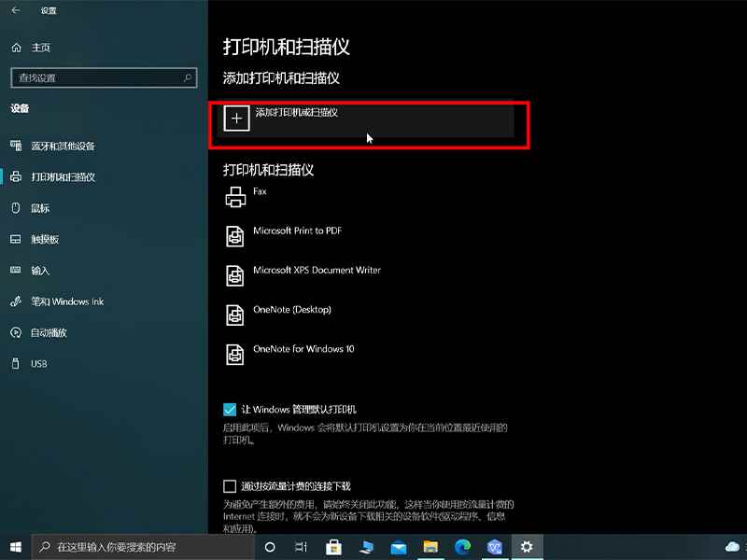This screenshot has width=747, height=560.
Task: Uncheck 让 Windows 管理默认打印机 checkbox
Action: [230, 410]
